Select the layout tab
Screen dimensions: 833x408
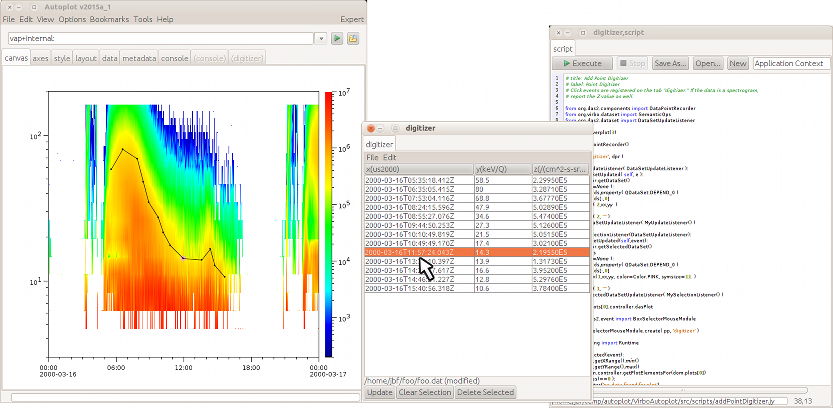pyautogui.click(x=86, y=59)
